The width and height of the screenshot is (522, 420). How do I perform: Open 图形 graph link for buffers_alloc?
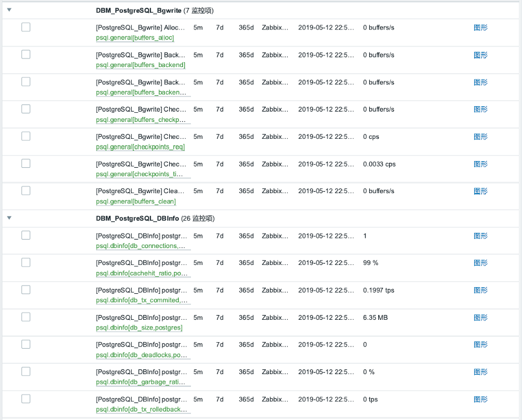(480, 28)
